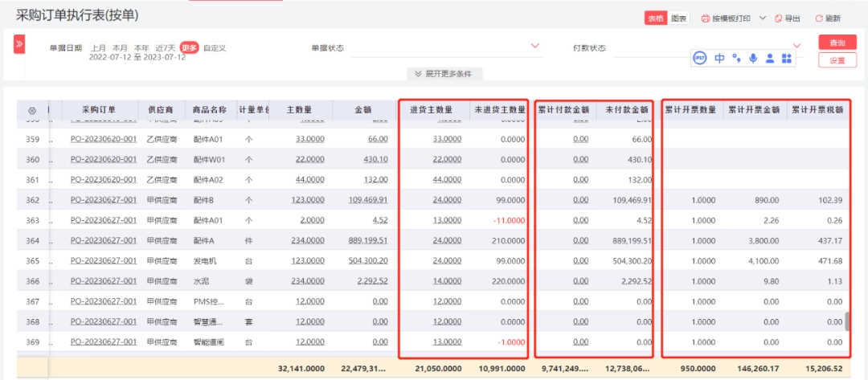This screenshot has height=380, width=868.
Task: Switch to 图表 view
Action: [678, 18]
